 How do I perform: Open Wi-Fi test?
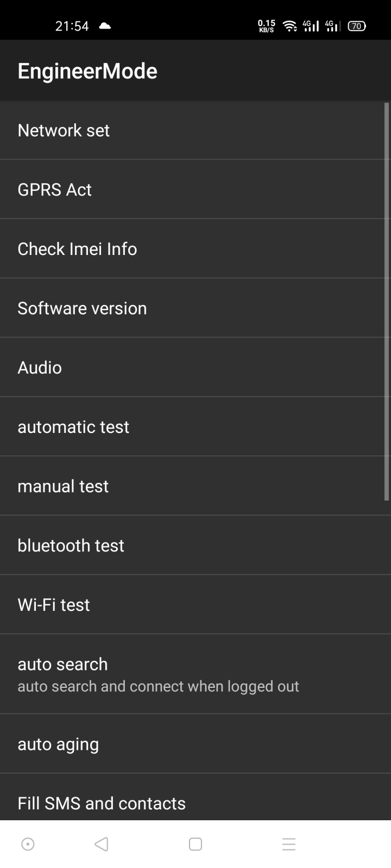195,604
